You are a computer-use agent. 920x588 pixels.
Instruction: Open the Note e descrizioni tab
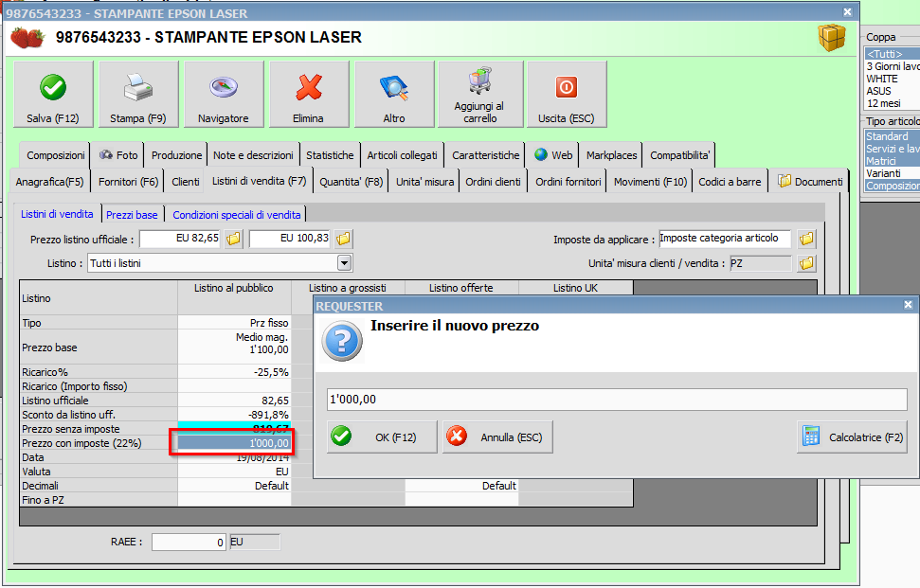(254, 155)
